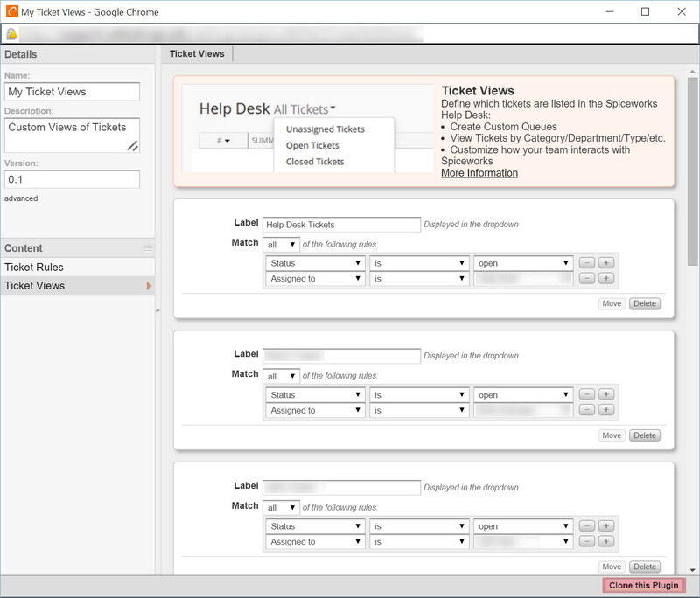This screenshot has width=700, height=598.
Task: Open the Status field dropdown
Action: [x=314, y=261]
